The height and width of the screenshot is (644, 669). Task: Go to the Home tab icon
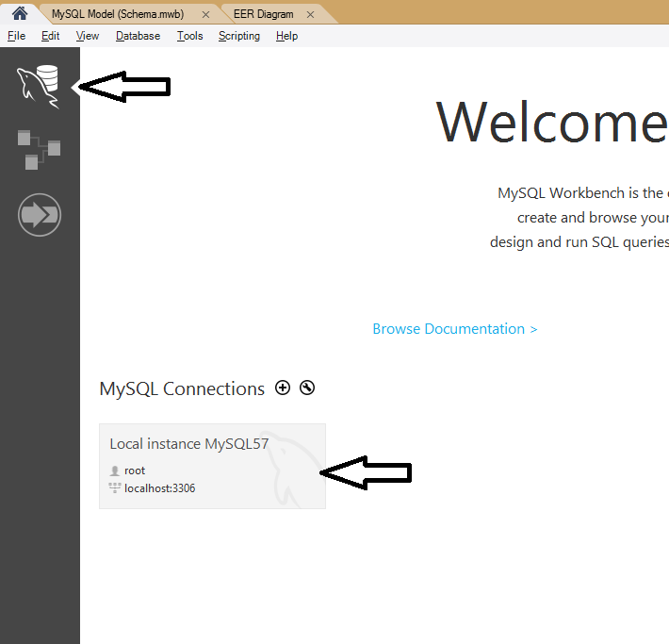(x=19, y=13)
